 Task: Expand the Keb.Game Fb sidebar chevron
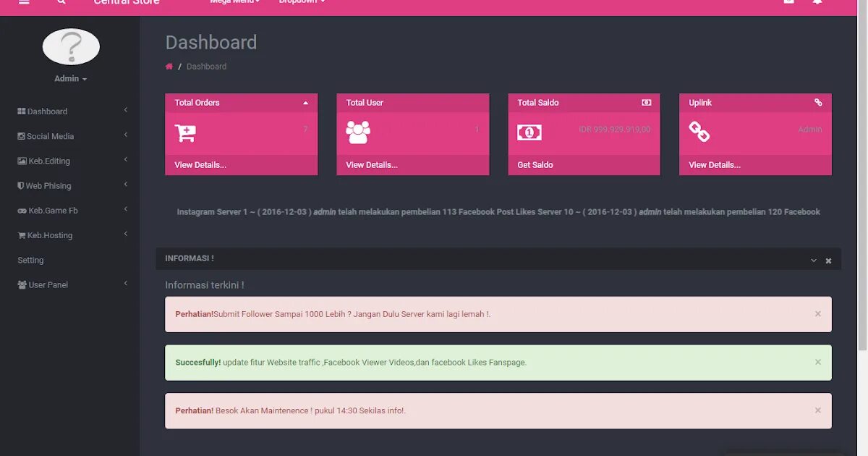pos(126,209)
